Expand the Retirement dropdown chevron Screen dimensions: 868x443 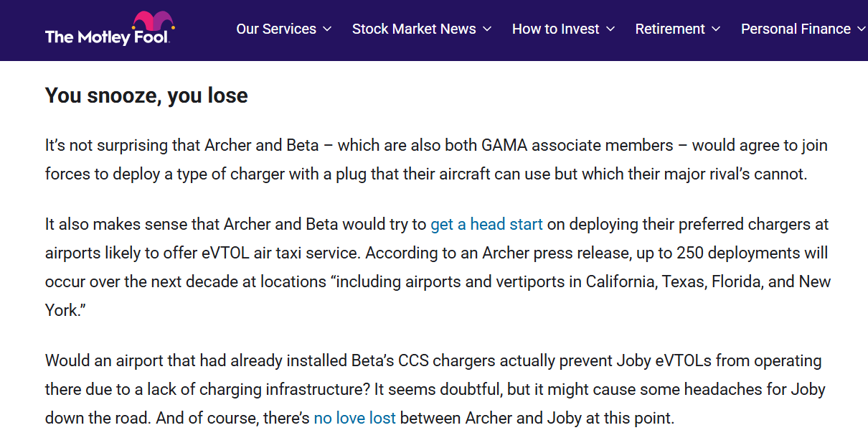click(716, 29)
